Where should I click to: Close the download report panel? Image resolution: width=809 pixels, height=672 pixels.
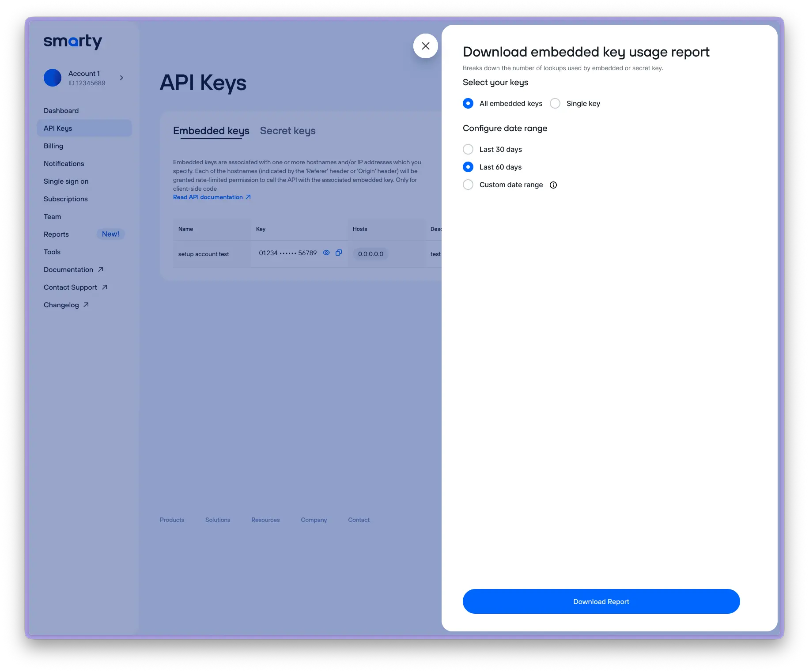425,46
